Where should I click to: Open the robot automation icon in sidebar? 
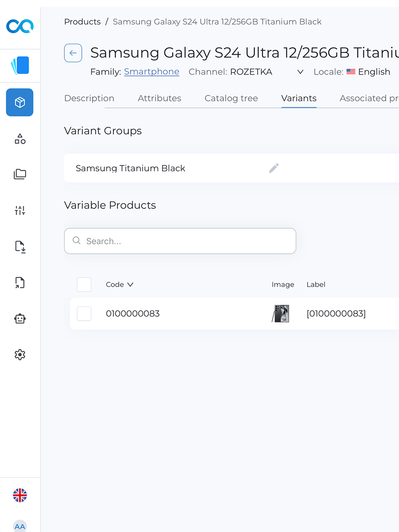click(20, 318)
